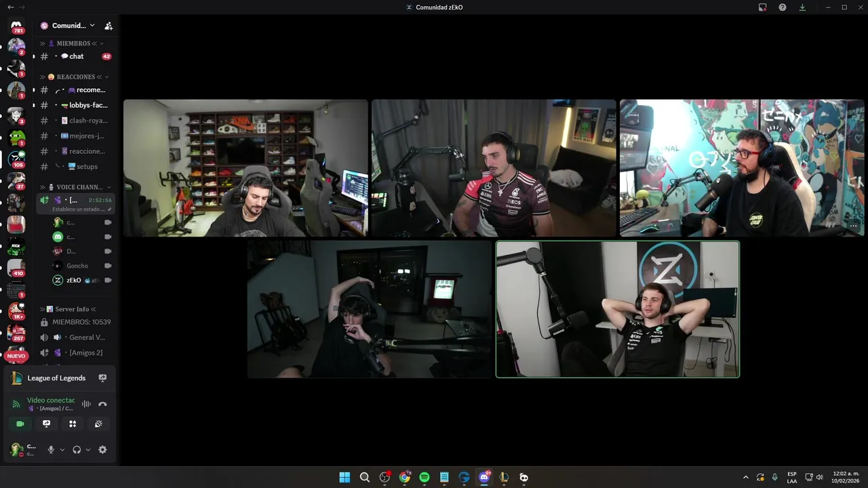Open the setups channel
868x488 pixels.
pos(75,166)
